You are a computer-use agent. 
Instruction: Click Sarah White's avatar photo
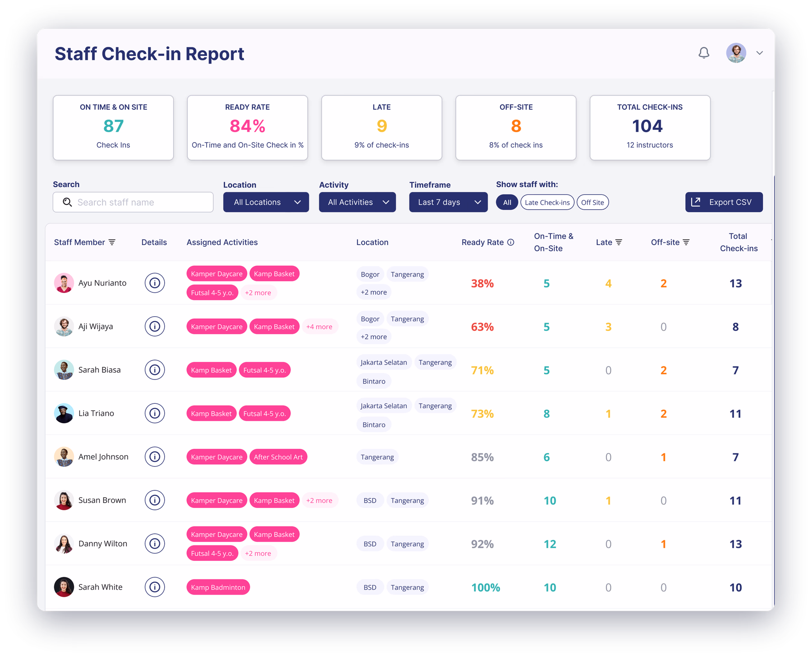click(x=64, y=587)
